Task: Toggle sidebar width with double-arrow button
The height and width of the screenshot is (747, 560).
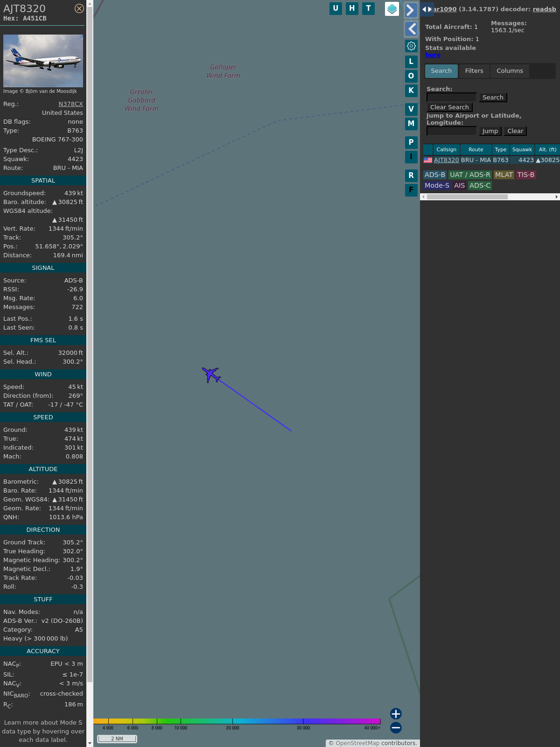Action: (x=427, y=9)
